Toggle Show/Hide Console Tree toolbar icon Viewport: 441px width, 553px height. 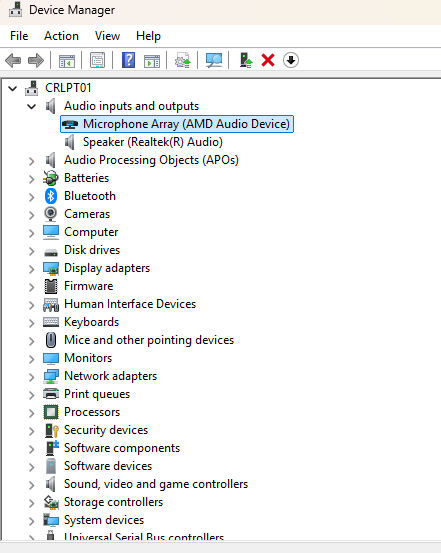(67, 61)
